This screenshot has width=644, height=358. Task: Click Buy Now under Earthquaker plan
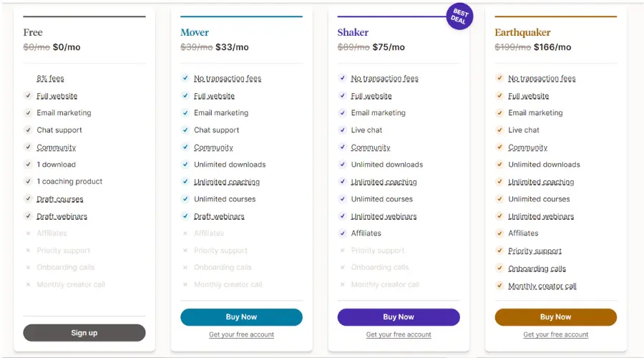(556, 317)
